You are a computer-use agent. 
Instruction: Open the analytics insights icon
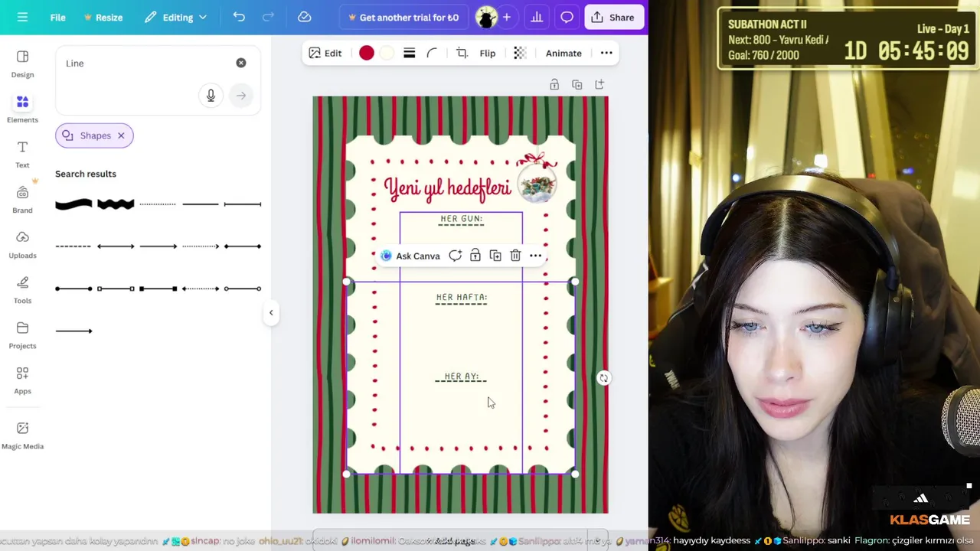coord(537,17)
